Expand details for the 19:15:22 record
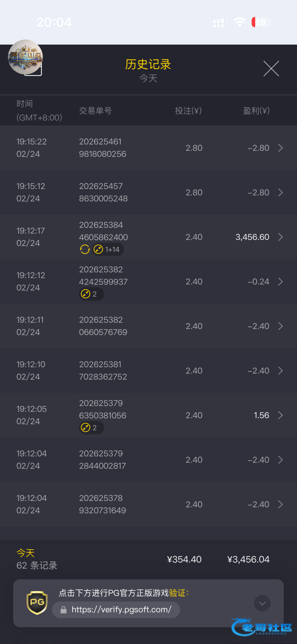 [280, 148]
